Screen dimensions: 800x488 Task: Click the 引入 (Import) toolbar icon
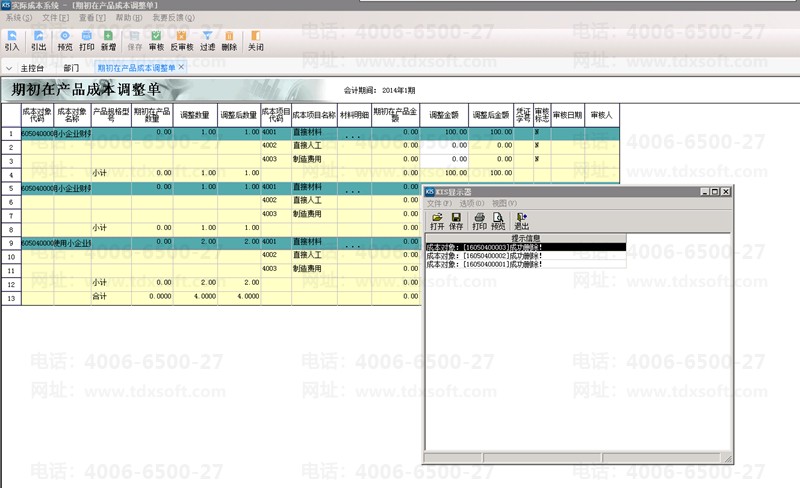tap(12, 40)
